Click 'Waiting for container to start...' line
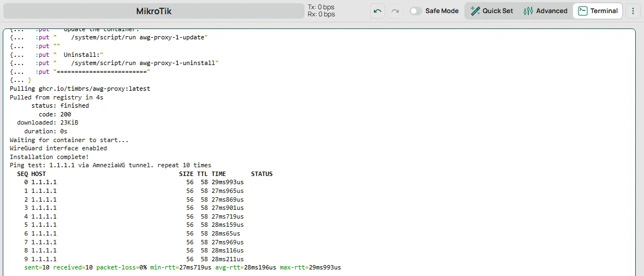Screen dimensions: 644x276 [x=69, y=140]
